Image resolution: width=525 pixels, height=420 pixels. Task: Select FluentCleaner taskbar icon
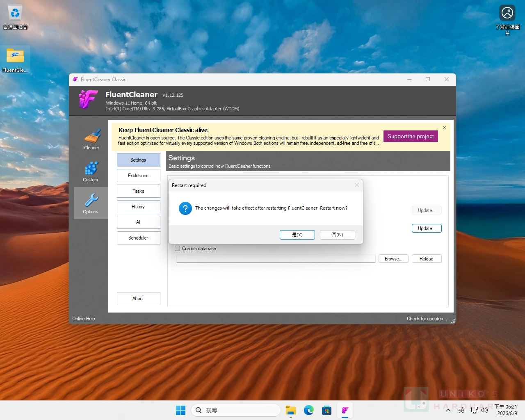pos(345,410)
